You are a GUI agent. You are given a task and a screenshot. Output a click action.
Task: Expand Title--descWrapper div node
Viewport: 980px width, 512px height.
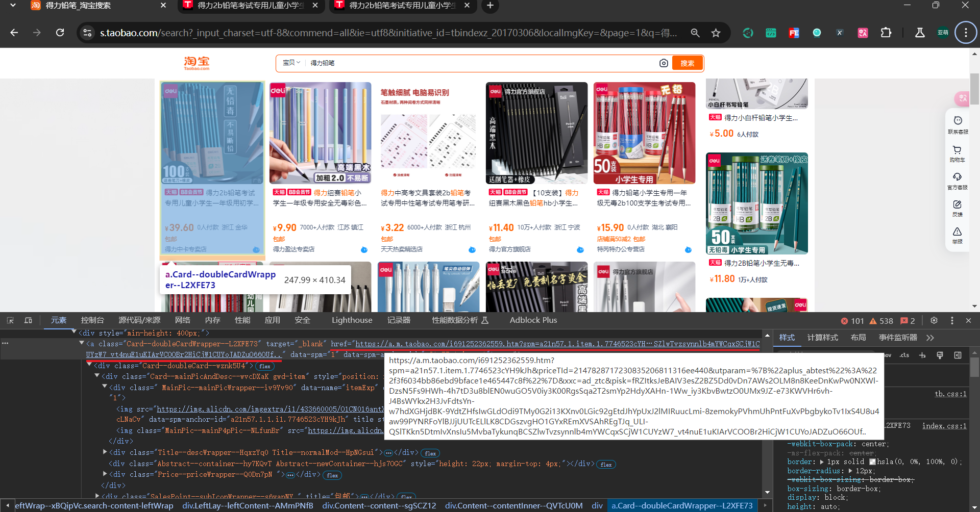pyautogui.click(x=105, y=452)
